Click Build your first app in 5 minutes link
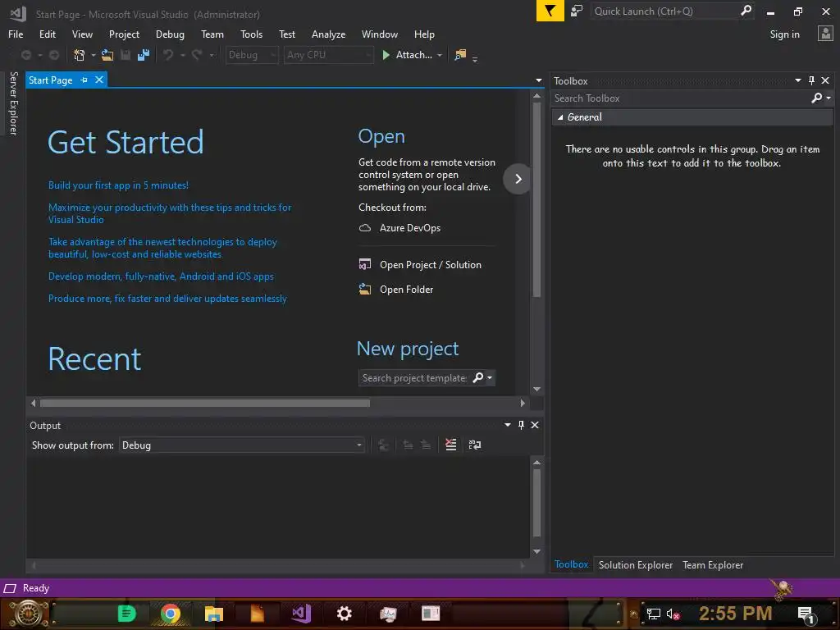The width and height of the screenshot is (840, 630). click(118, 185)
